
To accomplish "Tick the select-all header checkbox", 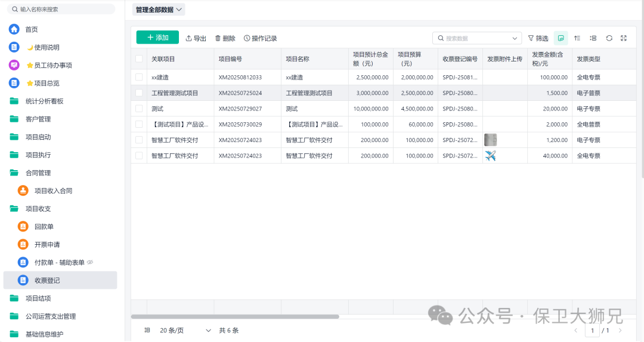I will pos(139,58).
